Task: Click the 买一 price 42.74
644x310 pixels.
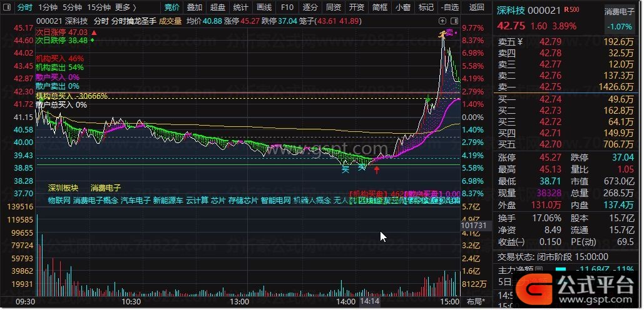Action: click(x=550, y=99)
